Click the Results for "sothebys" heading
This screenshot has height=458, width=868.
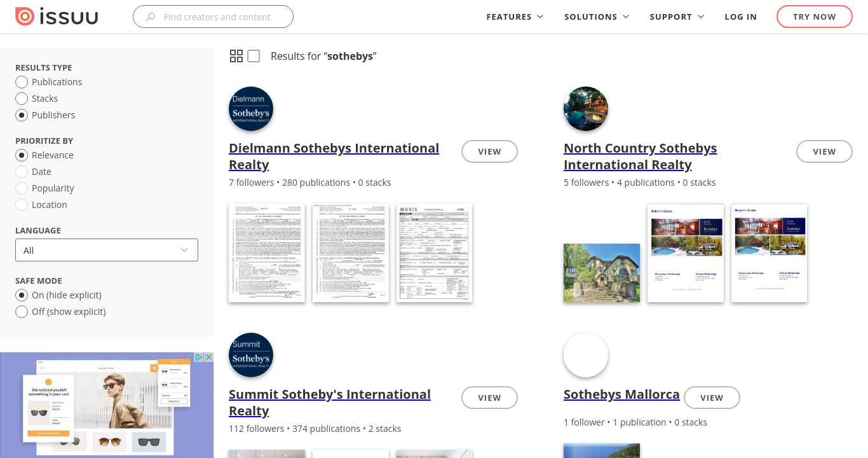[x=323, y=56]
